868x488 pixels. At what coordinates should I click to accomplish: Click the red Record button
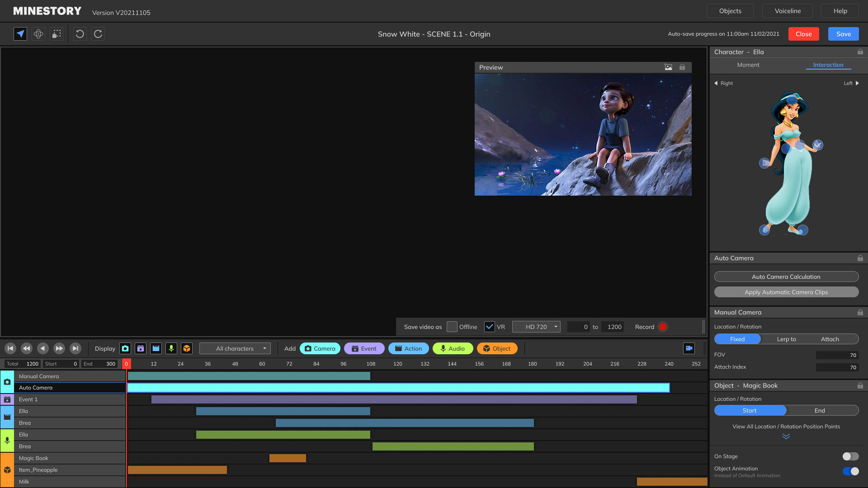pos(663,327)
